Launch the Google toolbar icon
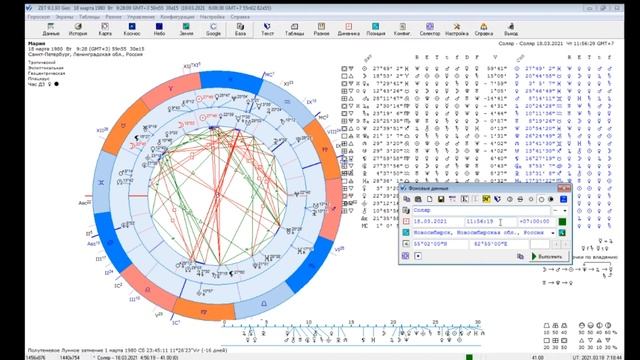The image size is (640, 360). pos(213,29)
